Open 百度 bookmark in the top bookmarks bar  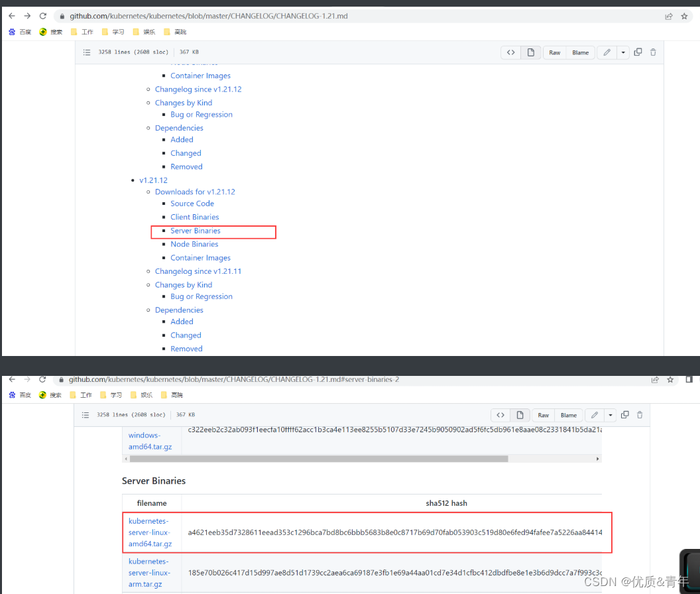click(x=20, y=32)
